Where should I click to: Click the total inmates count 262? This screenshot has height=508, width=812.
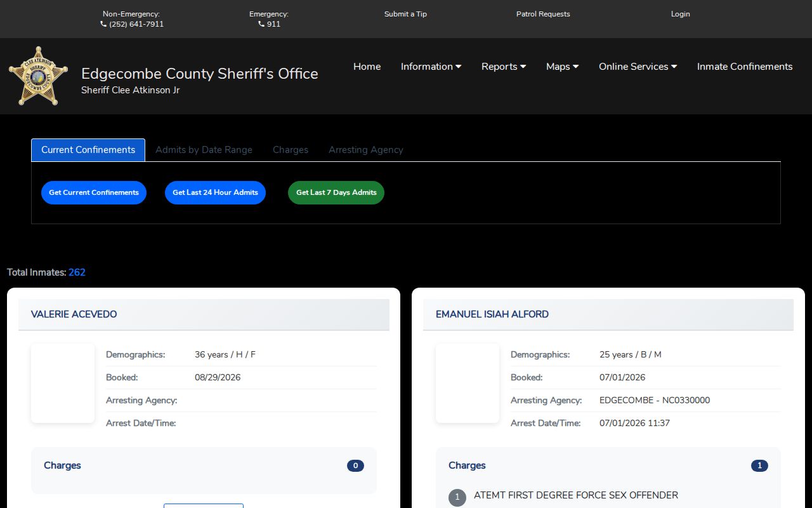tap(77, 272)
